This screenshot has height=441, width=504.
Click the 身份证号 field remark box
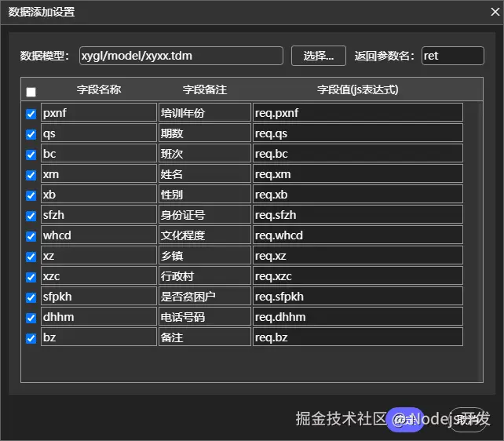205,214
